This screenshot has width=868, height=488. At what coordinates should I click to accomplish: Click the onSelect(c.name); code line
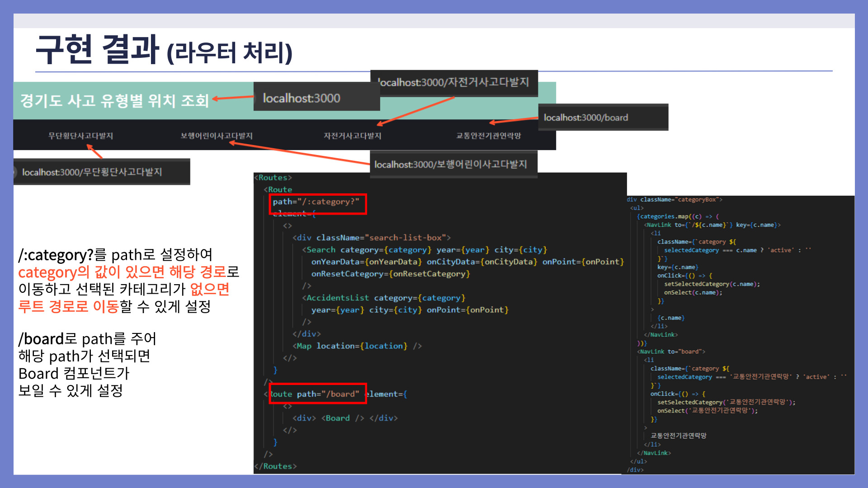pos(693,292)
